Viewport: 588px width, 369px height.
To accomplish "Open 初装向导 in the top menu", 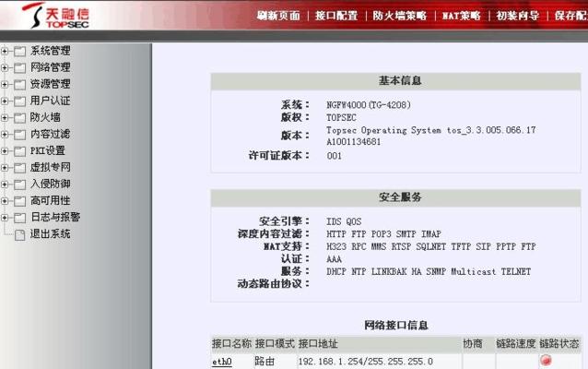I will [518, 16].
